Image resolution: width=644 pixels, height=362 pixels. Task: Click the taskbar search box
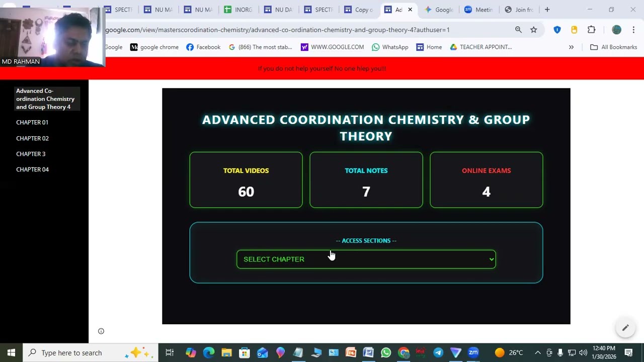[91, 352]
